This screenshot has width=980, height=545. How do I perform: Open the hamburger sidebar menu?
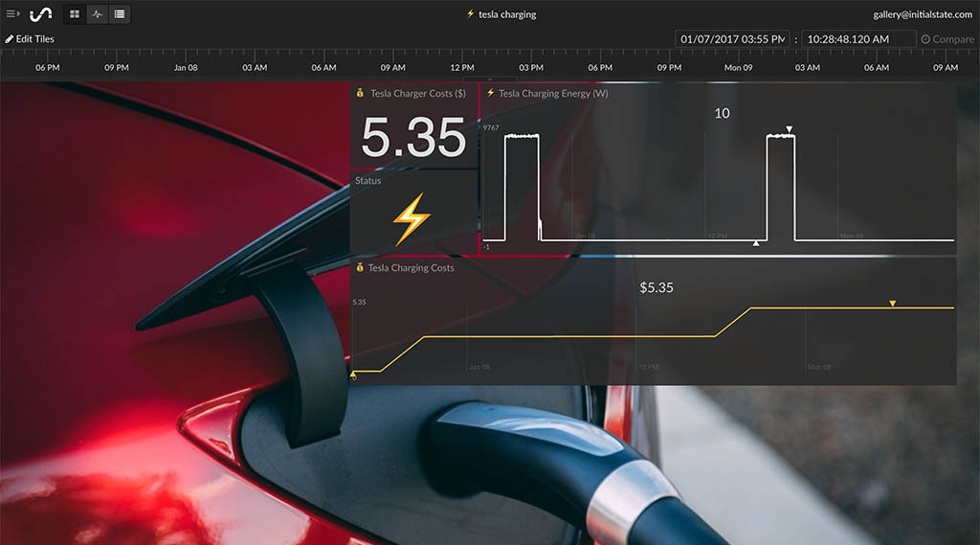pos(13,14)
